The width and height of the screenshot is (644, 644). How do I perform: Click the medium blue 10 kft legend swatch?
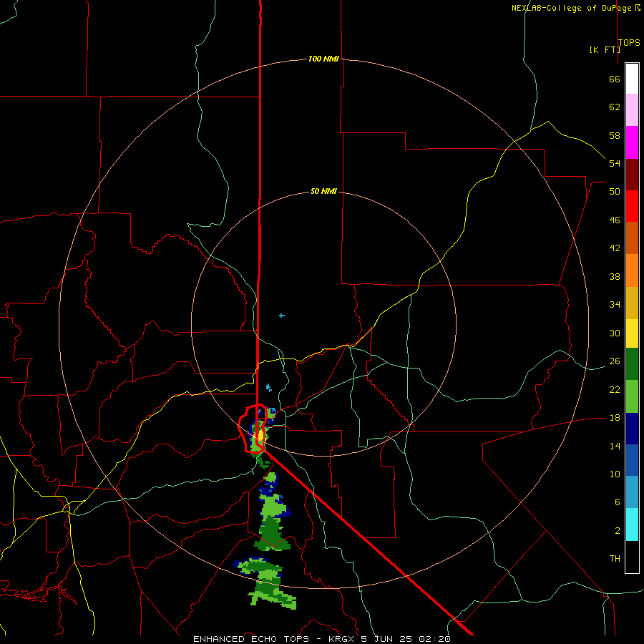pyautogui.click(x=632, y=460)
